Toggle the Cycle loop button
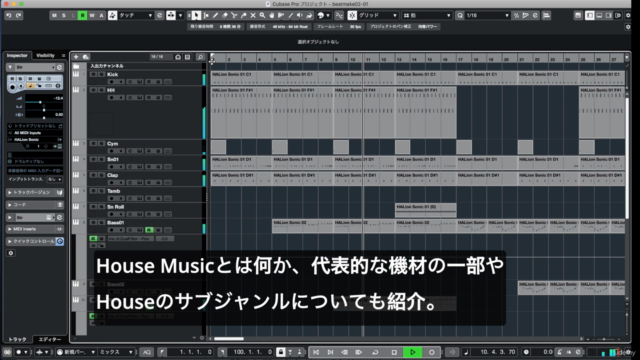 pyautogui.click(x=375, y=352)
